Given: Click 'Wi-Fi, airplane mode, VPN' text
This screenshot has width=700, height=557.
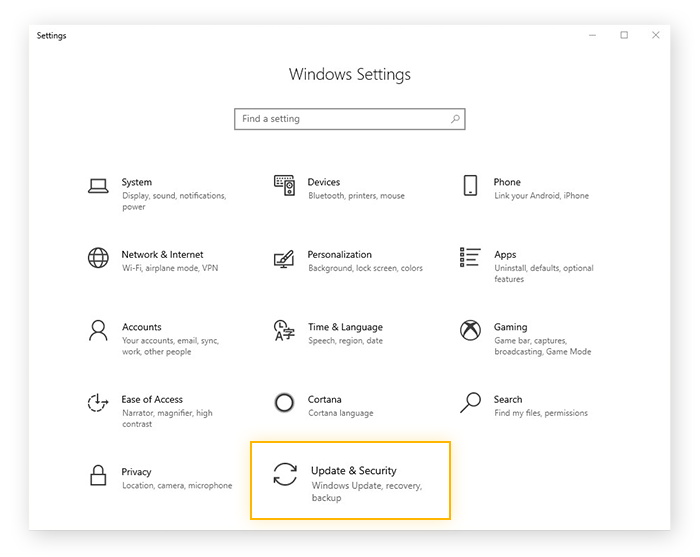Looking at the screenshot, I should tap(170, 268).
